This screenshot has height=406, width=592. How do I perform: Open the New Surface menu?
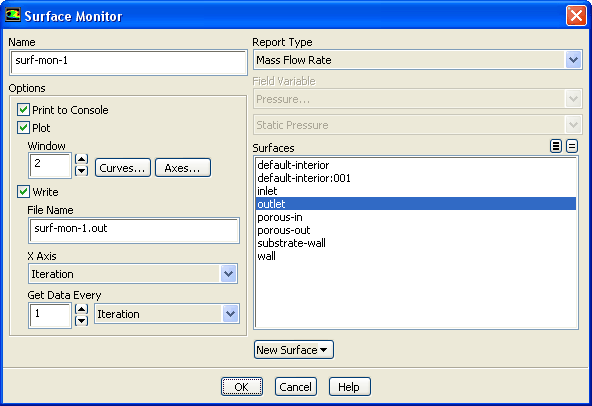pos(294,350)
